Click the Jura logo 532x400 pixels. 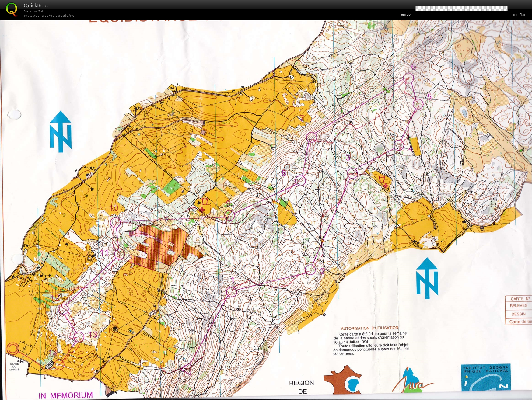point(413,380)
